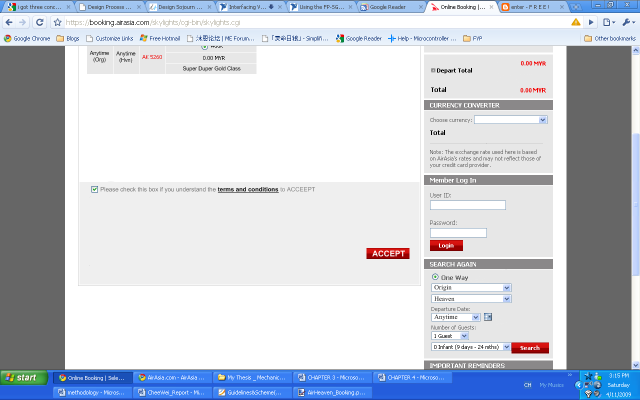Open Other bookmarks folder
Viewport: 640px width, 400px height.
pyautogui.click(x=610, y=38)
